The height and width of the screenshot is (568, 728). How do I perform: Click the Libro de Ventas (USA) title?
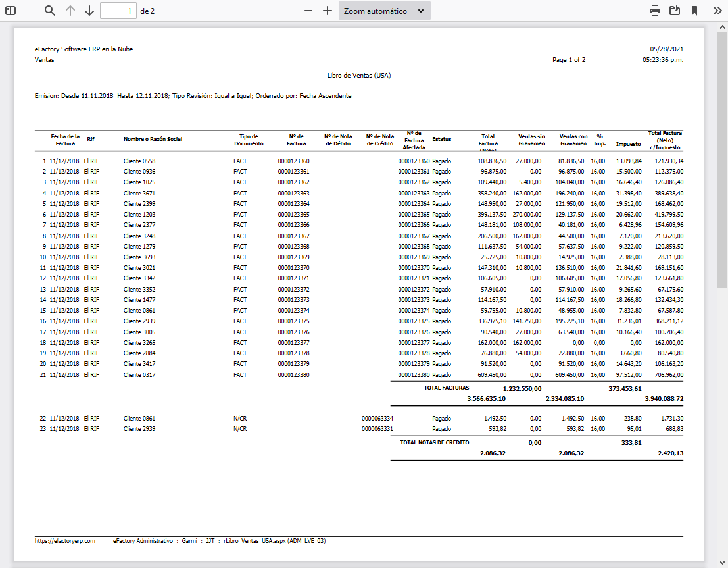[358, 76]
